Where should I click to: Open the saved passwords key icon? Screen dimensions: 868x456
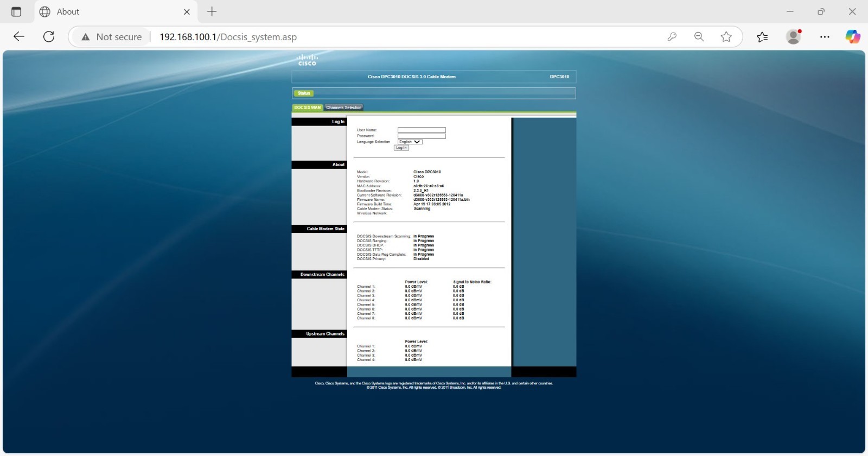(672, 37)
